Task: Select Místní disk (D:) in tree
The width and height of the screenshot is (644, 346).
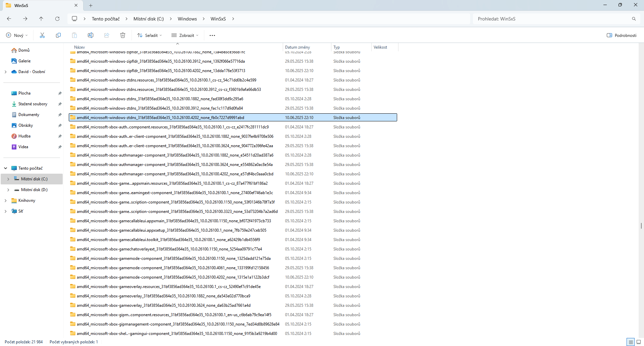Action: (x=34, y=190)
